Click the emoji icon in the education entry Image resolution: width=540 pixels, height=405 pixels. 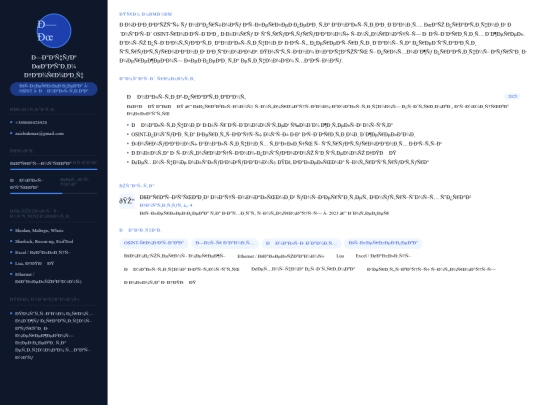coord(127,201)
